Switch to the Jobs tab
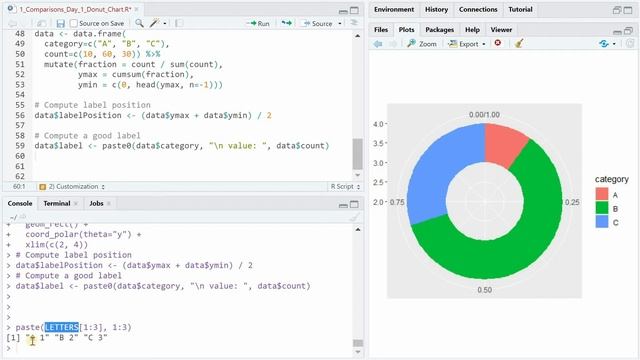Screen dimensions: 640x360 (96, 203)
